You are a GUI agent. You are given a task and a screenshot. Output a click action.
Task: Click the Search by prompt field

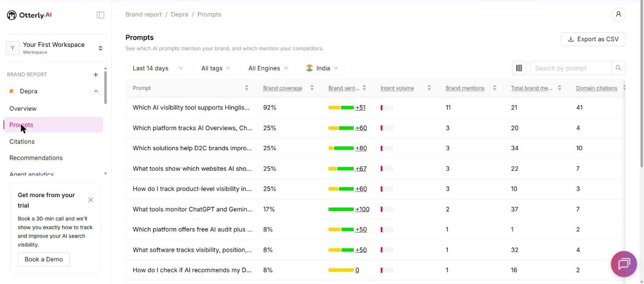(571, 68)
